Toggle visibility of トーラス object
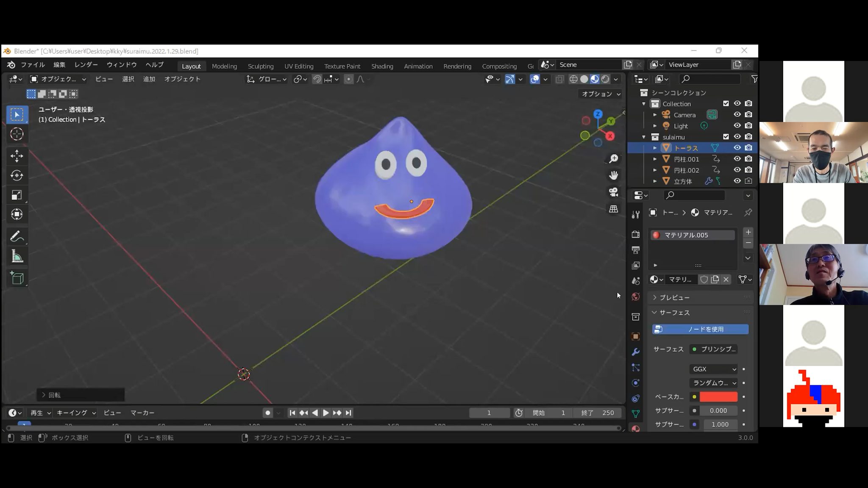 pyautogui.click(x=737, y=147)
